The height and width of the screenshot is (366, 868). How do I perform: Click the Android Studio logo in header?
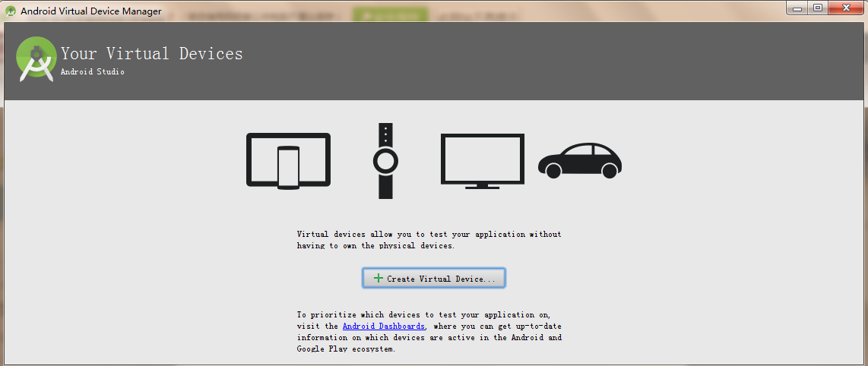[x=36, y=59]
